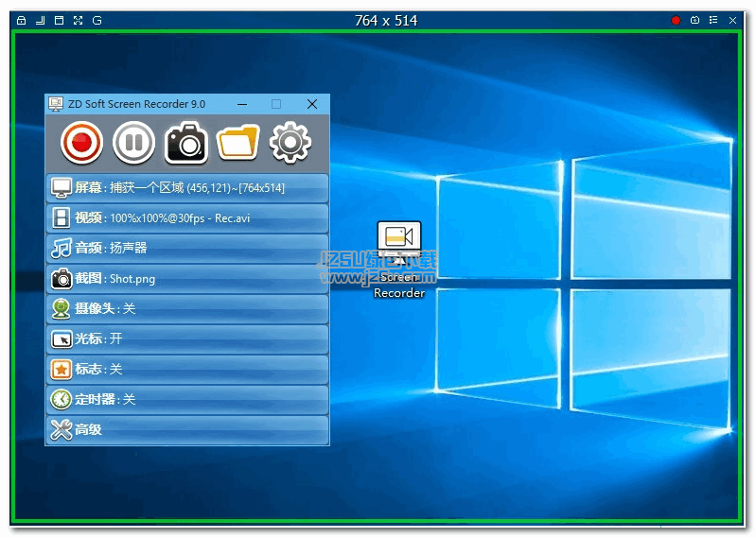The image size is (756, 538).
Task: Click the wrench tools icon in 高级 row
Action: [x=62, y=429]
